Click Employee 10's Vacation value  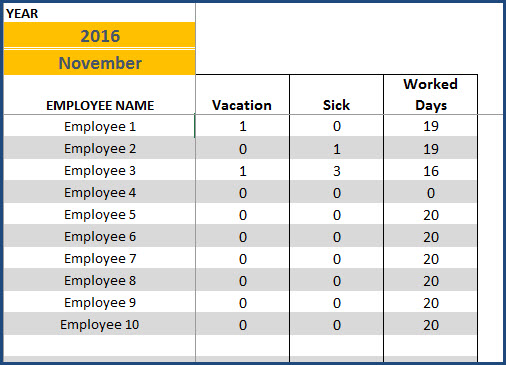point(242,324)
